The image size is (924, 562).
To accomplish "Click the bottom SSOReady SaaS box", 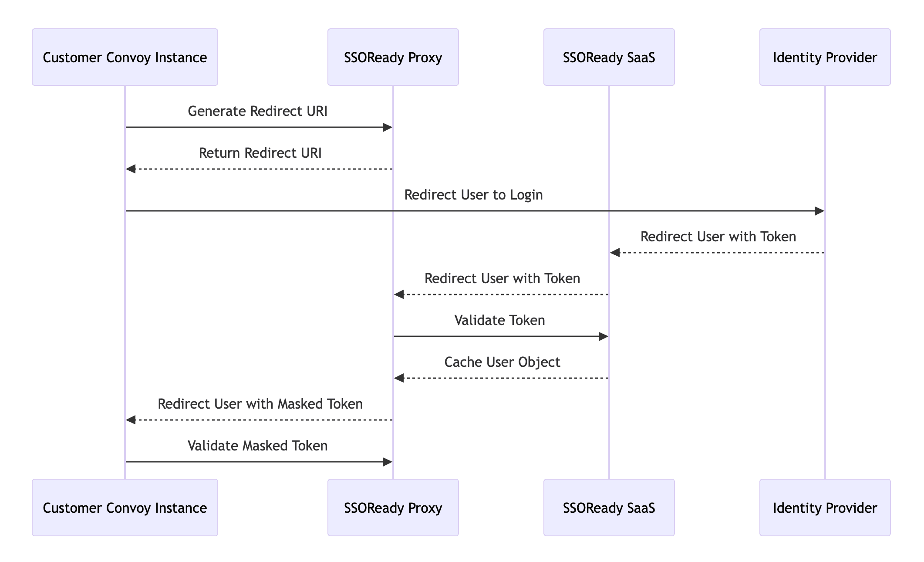I will [x=608, y=508].
